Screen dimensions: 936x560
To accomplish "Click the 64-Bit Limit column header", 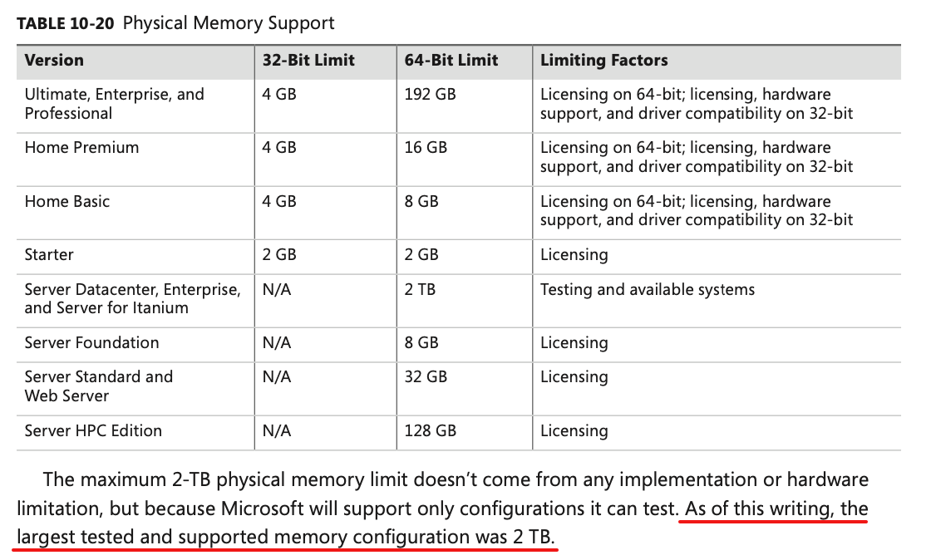I will pos(451,60).
